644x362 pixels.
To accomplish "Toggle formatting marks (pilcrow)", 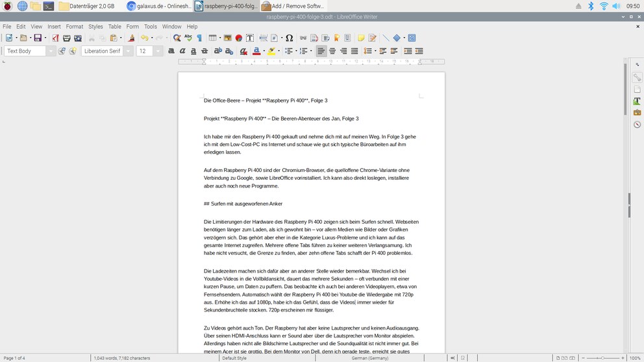I will [199, 38].
